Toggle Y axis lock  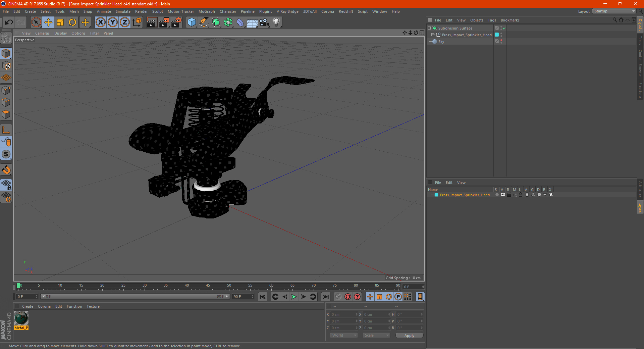tap(113, 22)
